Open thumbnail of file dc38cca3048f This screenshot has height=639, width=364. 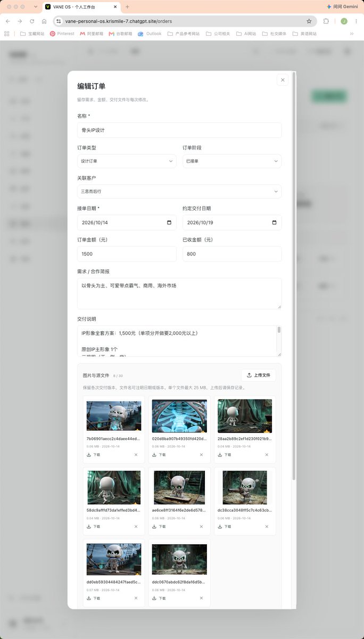pyautogui.click(x=245, y=488)
